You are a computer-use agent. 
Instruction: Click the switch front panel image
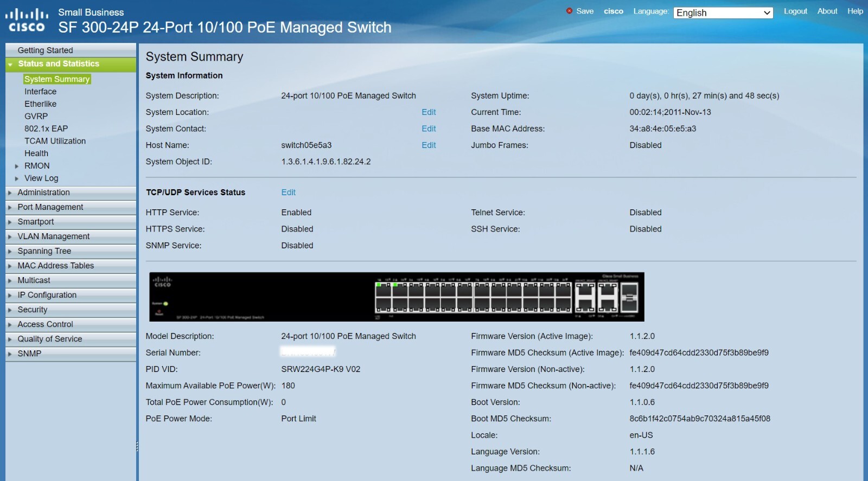[x=397, y=297]
